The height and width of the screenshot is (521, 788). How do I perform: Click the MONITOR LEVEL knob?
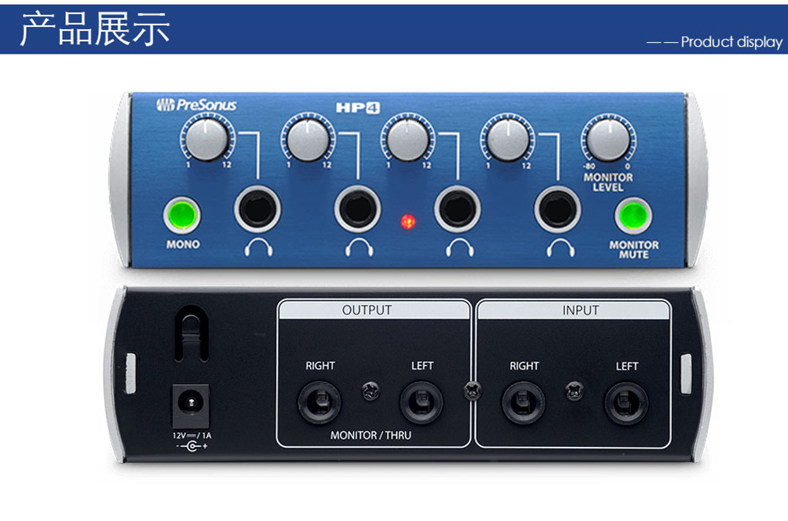click(x=608, y=140)
